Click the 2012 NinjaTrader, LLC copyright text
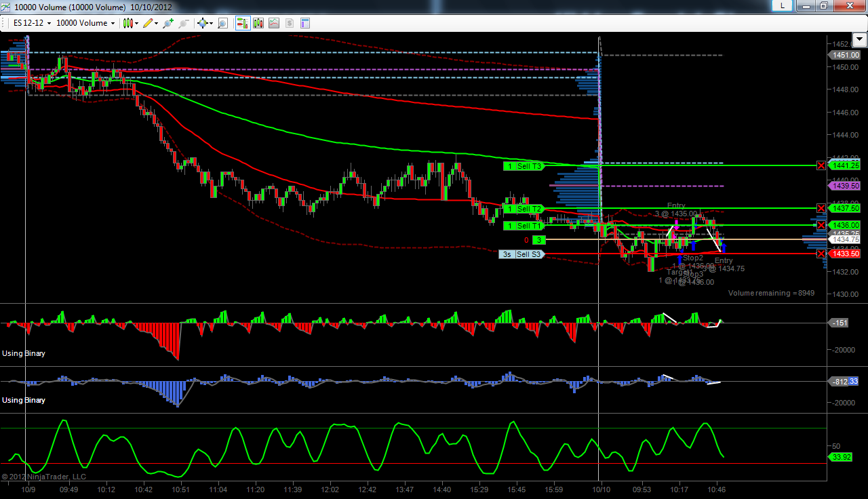Image resolution: width=868 pixels, height=499 pixels. coord(44,477)
